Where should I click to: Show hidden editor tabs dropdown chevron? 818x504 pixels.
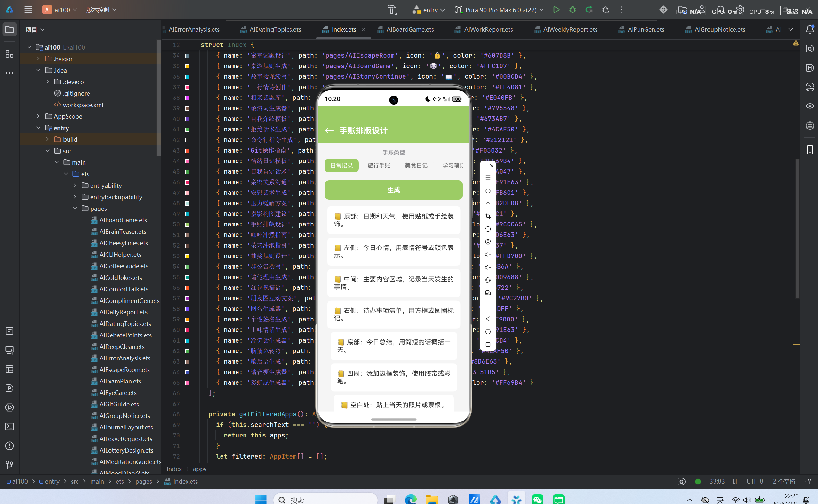791,29
